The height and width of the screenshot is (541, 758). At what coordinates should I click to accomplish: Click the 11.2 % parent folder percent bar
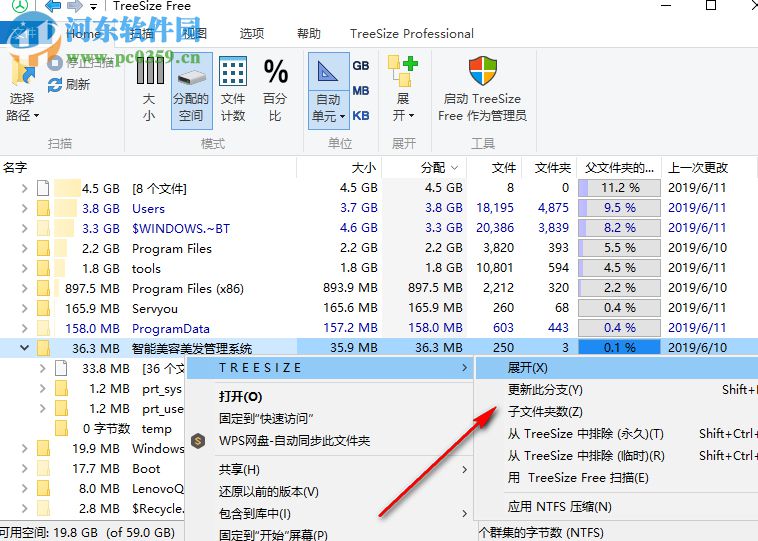pyautogui.click(x=619, y=188)
